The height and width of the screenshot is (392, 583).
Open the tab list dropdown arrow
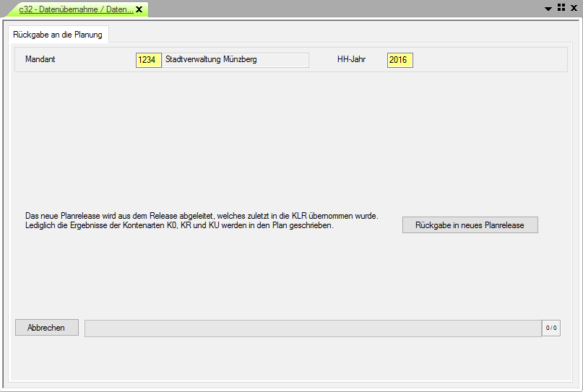548,8
